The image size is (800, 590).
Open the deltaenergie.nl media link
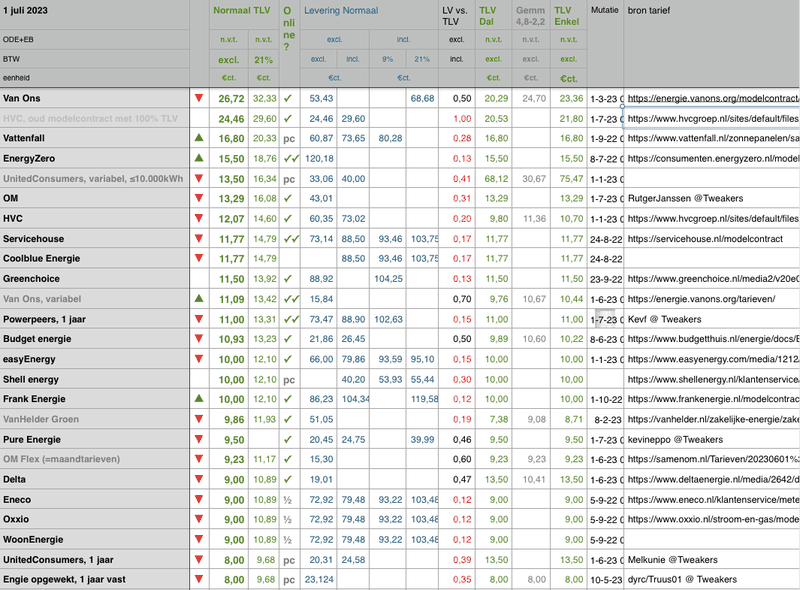tap(713, 479)
